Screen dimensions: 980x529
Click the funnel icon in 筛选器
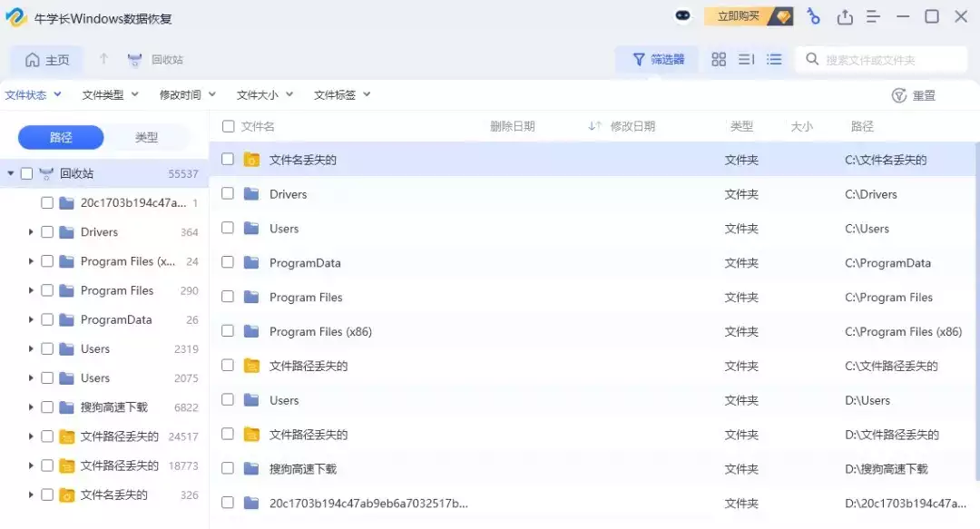tap(638, 59)
